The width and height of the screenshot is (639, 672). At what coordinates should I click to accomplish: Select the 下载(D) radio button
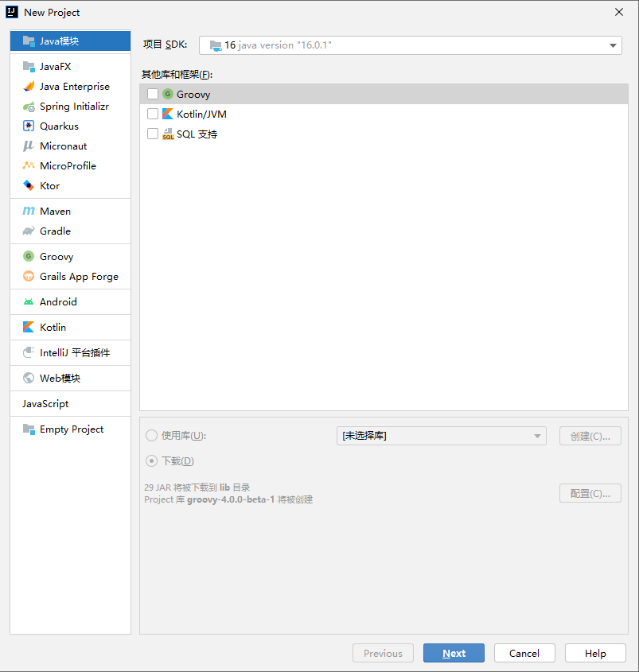pyautogui.click(x=151, y=460)
